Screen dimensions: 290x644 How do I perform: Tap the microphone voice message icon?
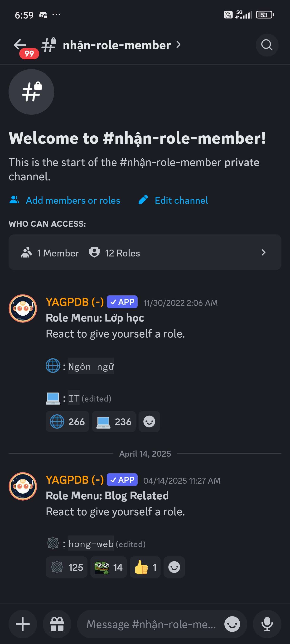[267, 624]
